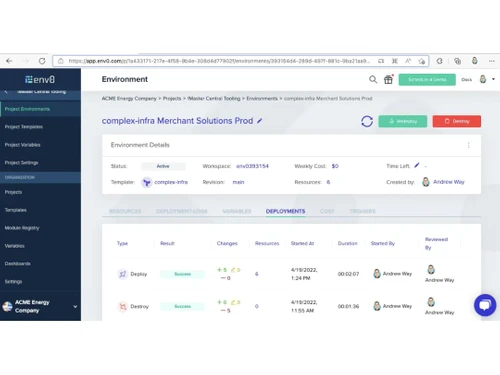Open browser profile avatar icon
Screen dimensions: 500x375
(x=475, y=61)
